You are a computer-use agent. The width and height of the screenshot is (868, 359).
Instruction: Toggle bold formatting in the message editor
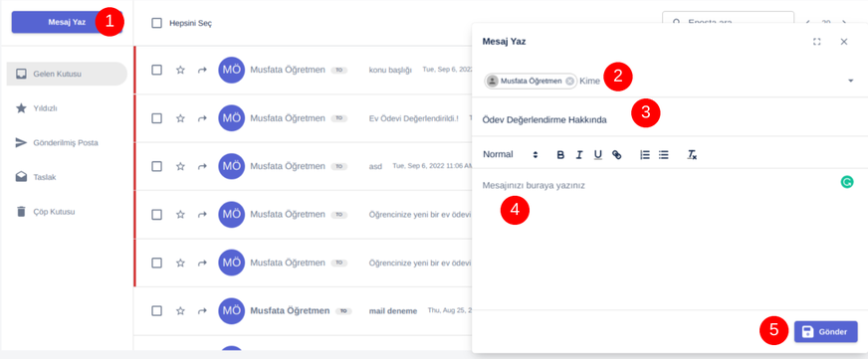tap(560, 155)
